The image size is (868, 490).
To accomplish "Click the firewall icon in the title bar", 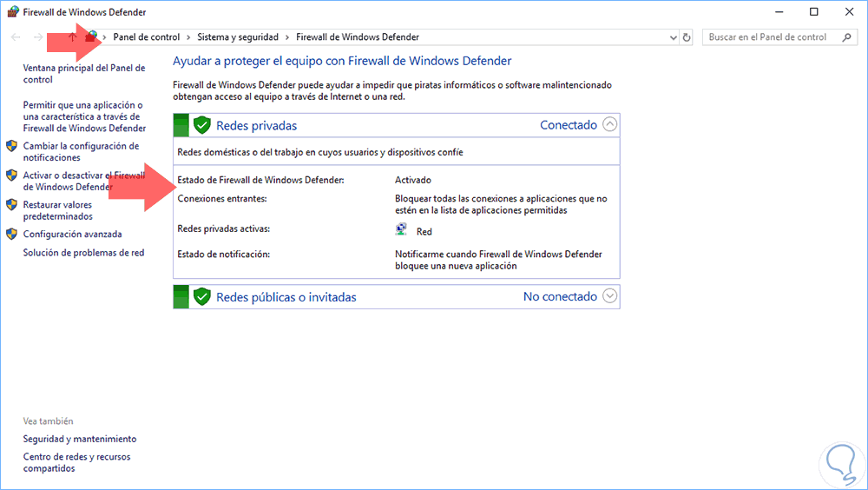I will [13, 11].
